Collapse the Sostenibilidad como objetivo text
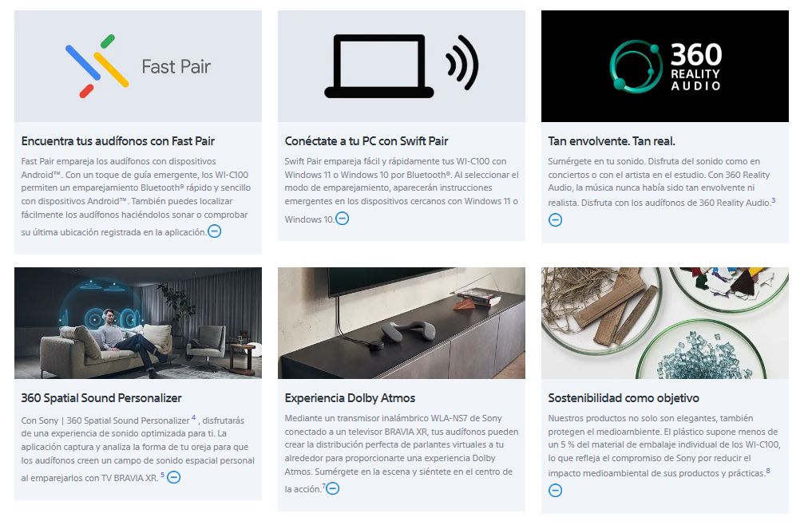The image size is (812, 525). pos(555,491)
